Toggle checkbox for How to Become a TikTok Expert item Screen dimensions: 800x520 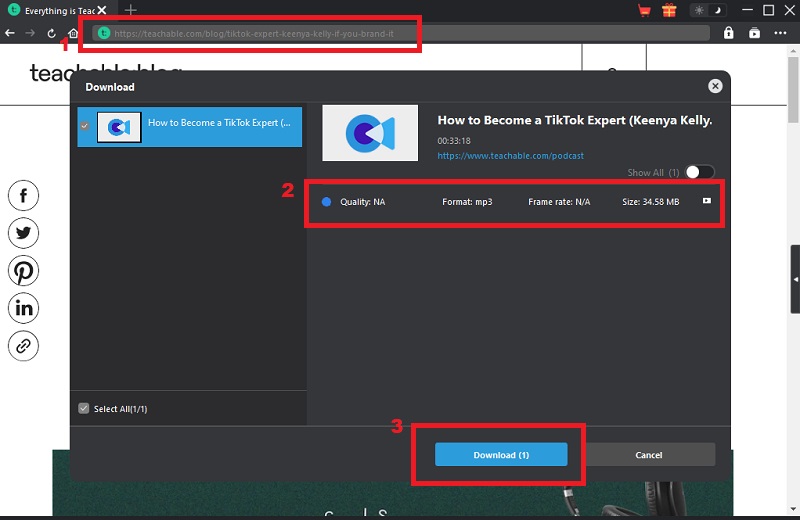click(x=85, y=126)
